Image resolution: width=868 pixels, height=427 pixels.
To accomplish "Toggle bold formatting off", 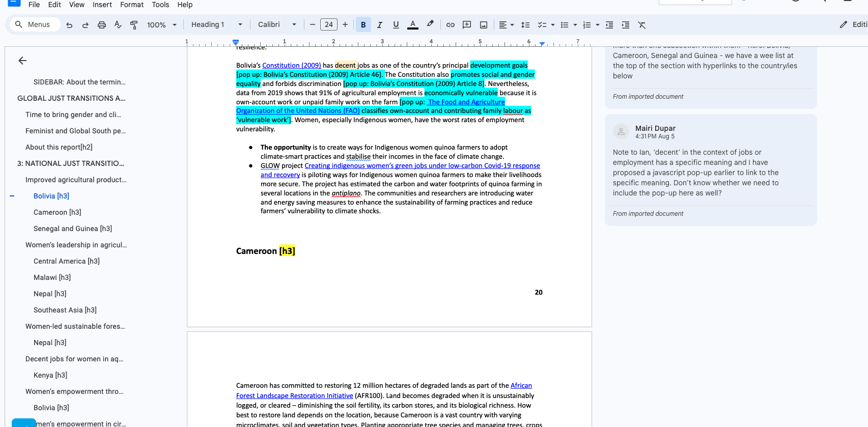I will 363,25.
